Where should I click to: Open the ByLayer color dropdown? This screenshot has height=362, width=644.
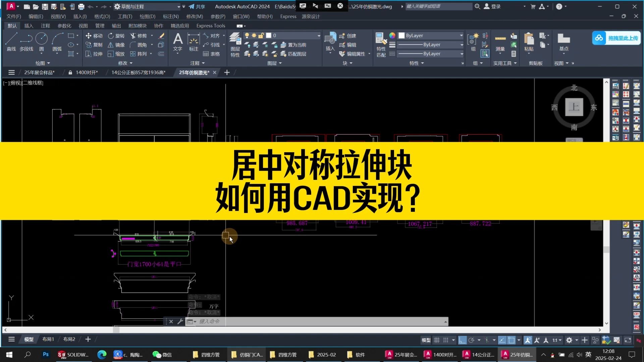tap(461, 35)
